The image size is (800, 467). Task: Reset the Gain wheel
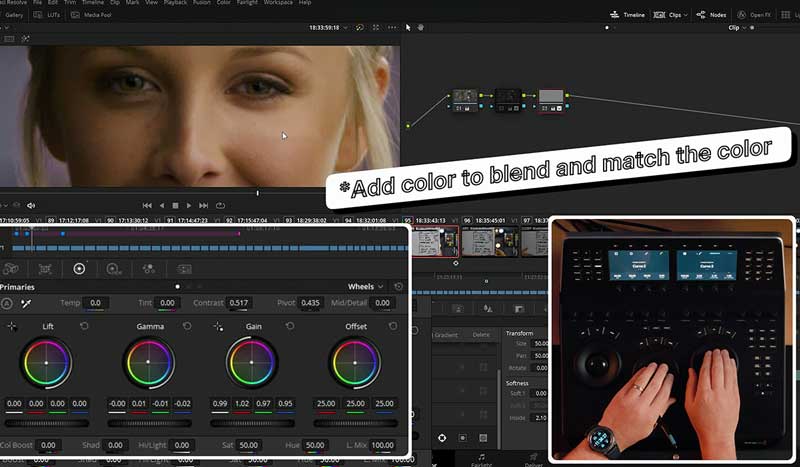pyautogui.click(x=290, y=326)
